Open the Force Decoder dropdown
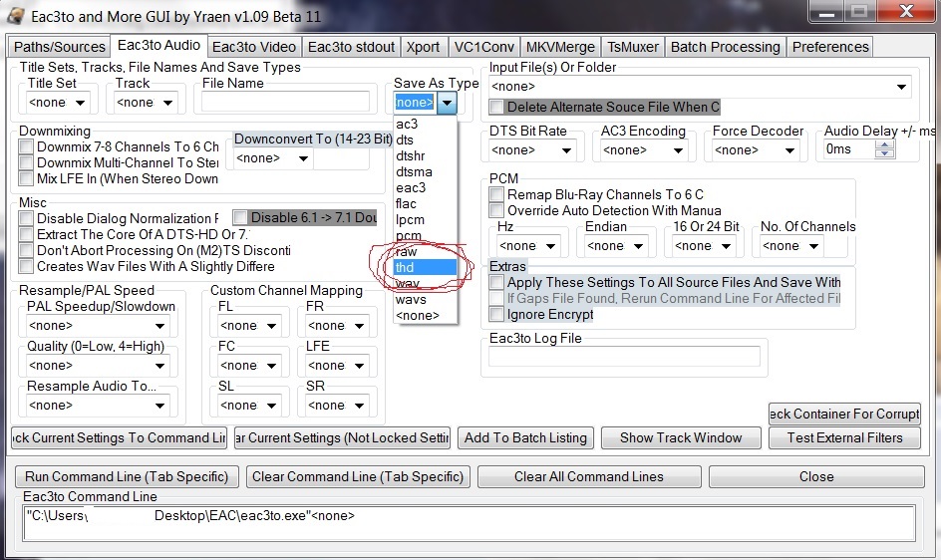 pyautogui.click(x=789, y=150)
